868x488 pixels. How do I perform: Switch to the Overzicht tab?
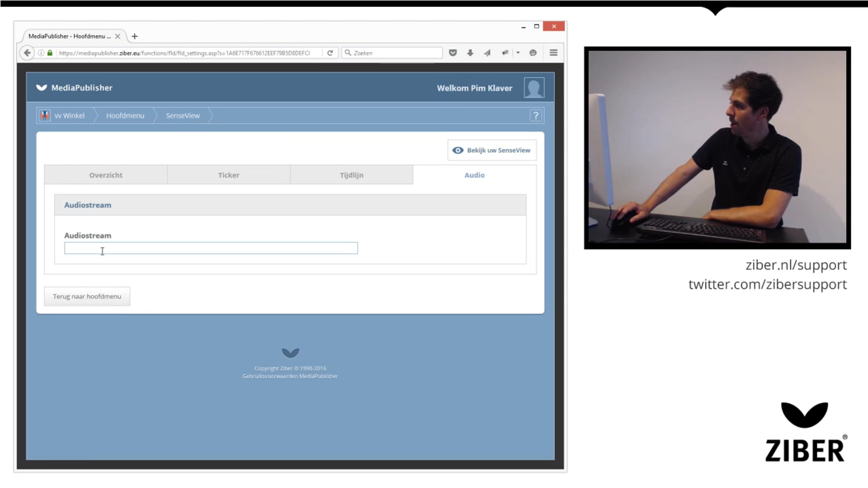106,175
